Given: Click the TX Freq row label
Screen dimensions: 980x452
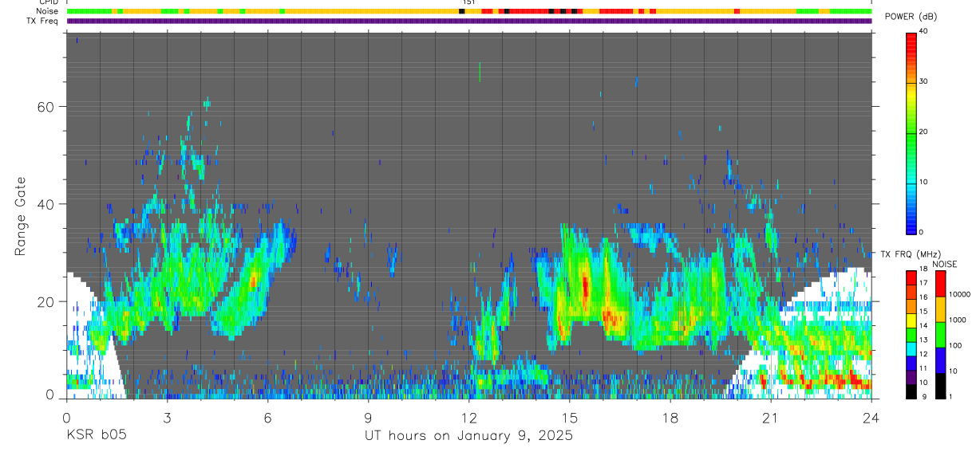Looking at the screenshot, I should pos(43,21).
